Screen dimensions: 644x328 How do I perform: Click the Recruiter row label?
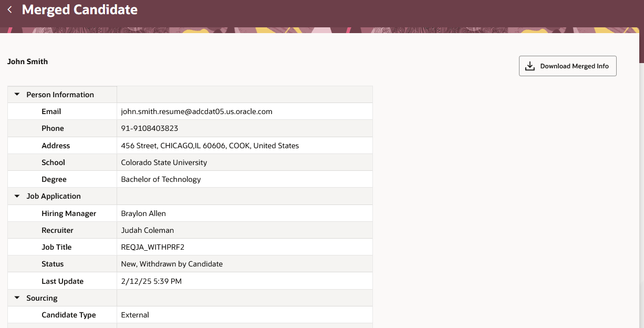[x=57, y=230]
